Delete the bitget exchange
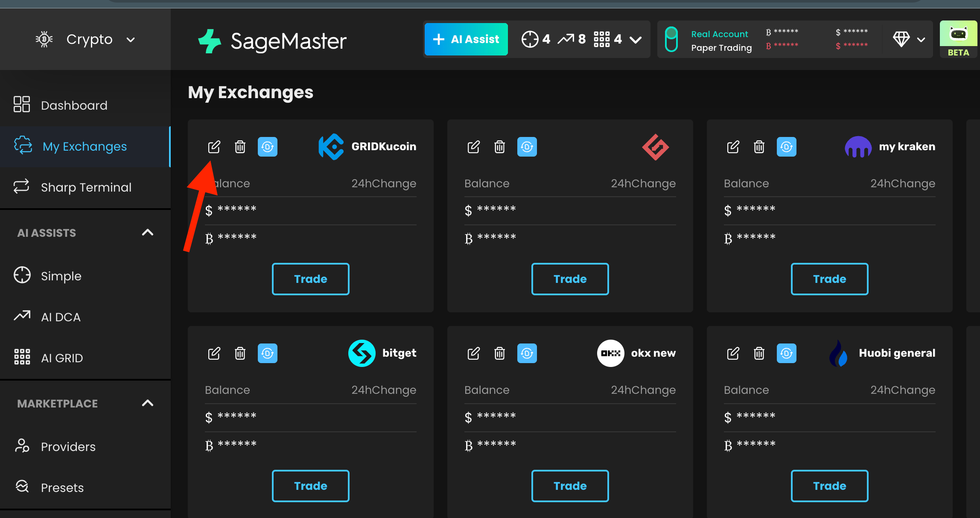The height and width of the screenshot is (518, 980). [240, 353]
